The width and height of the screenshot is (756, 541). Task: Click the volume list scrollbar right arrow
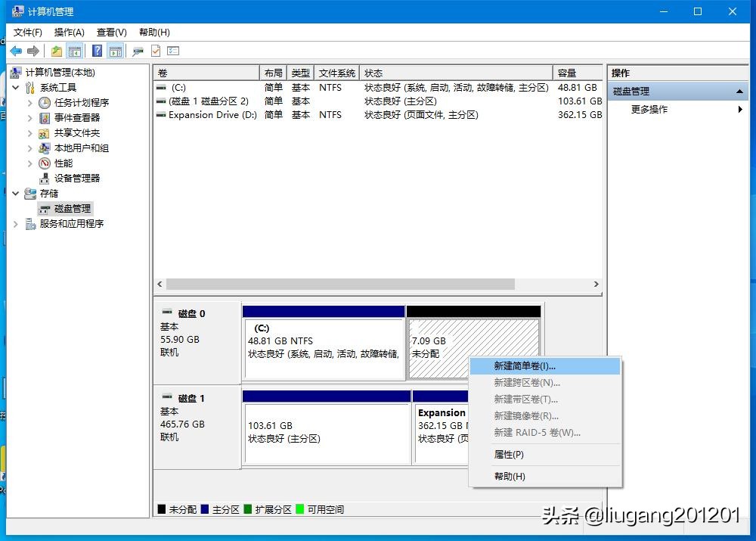[596, 284]
